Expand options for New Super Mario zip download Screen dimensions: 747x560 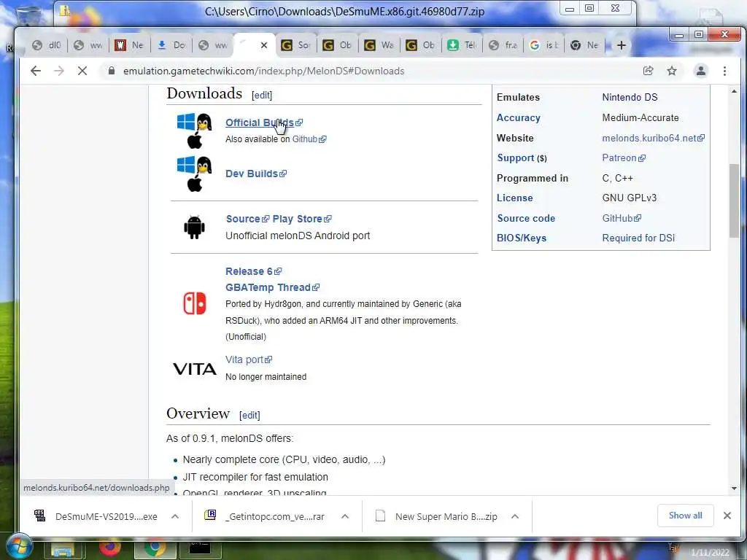click(x=515, y=517)
